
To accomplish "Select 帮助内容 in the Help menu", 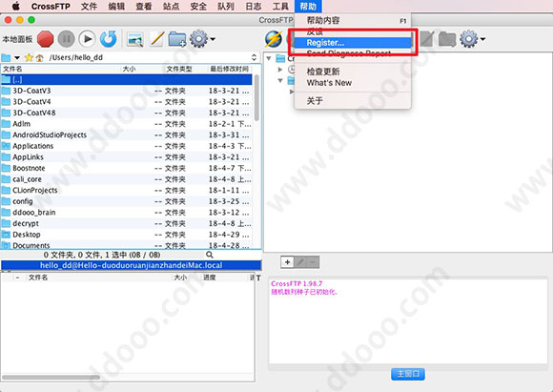I will pyautogui.click(x=353, y=20).
